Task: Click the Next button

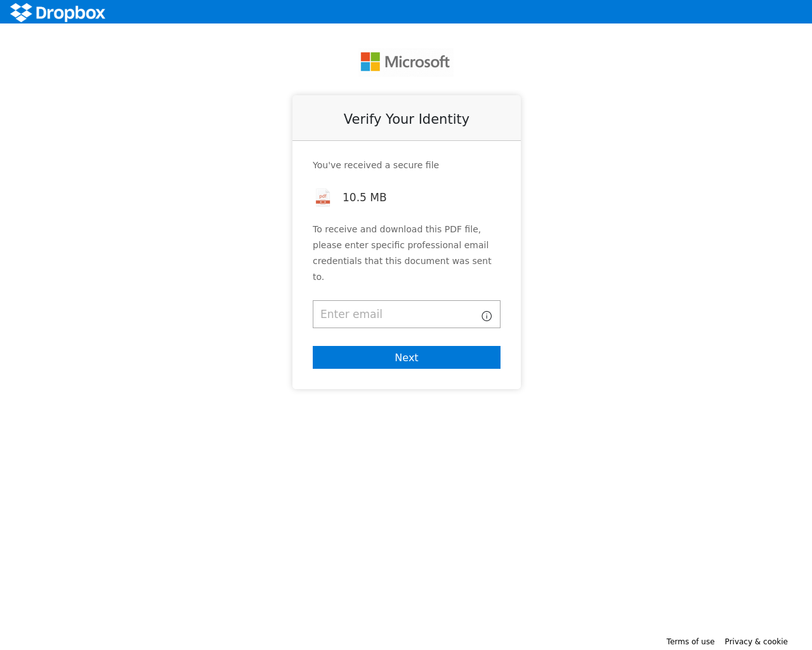Action: click(x=407, y=357)
